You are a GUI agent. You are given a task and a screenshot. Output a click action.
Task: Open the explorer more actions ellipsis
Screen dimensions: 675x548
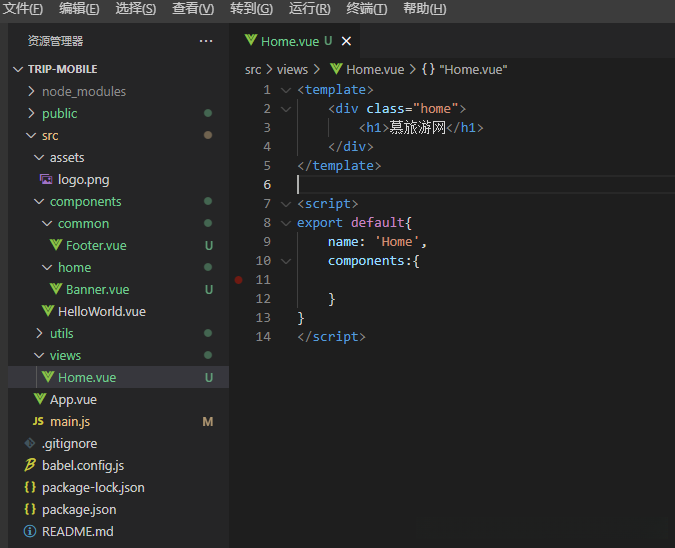(206, 41)
